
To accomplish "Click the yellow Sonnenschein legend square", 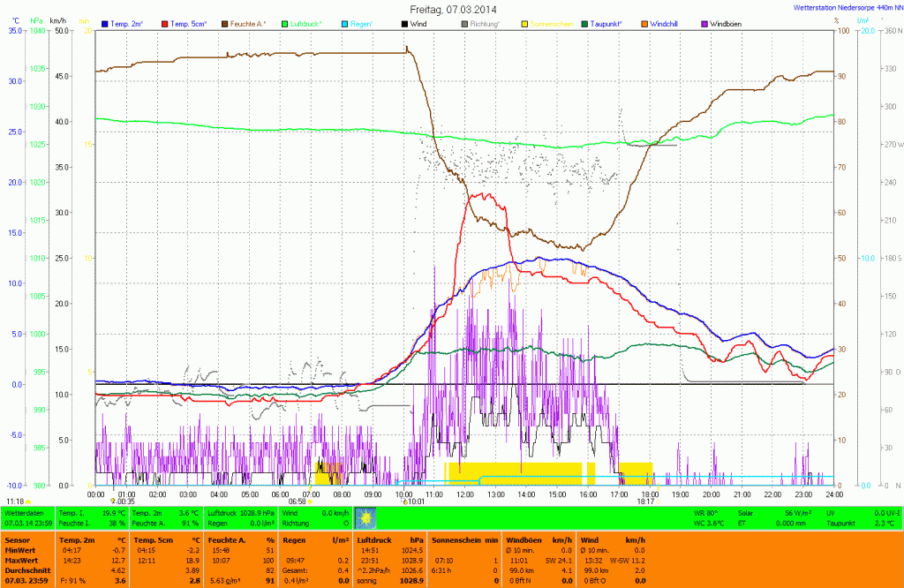I will 524,23.
